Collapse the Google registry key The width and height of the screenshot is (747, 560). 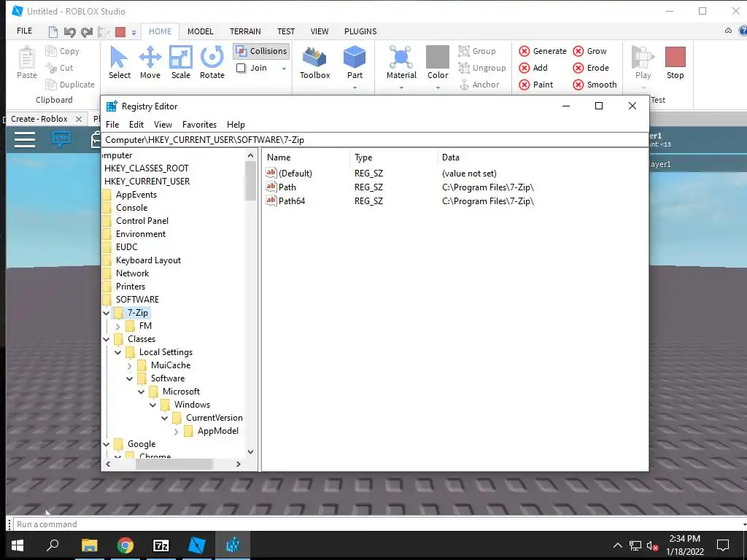(x=107, y=444)
